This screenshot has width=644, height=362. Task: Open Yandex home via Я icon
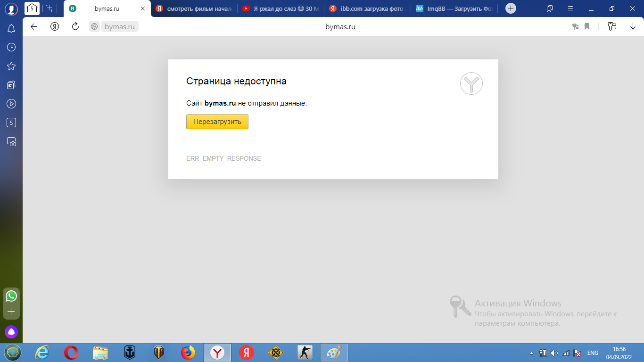pyautogui.click(x=55, y=27)
